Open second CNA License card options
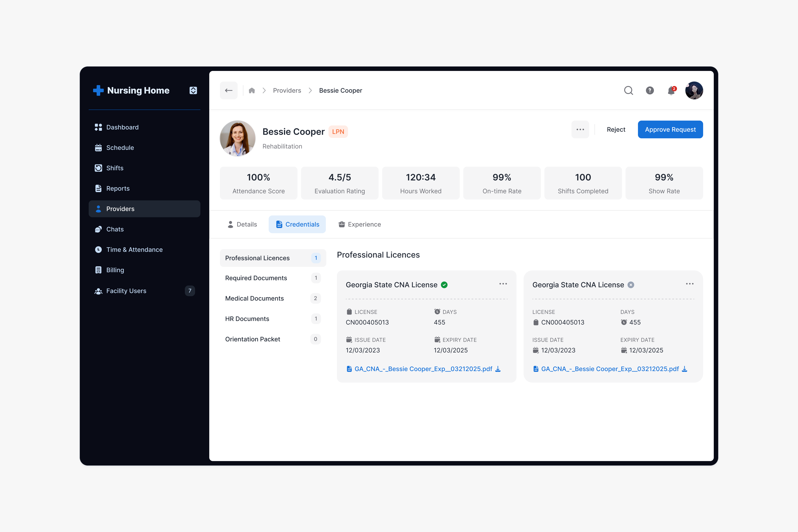The height and width of the screenshot is (532, 798). click(x=689, y=284)
